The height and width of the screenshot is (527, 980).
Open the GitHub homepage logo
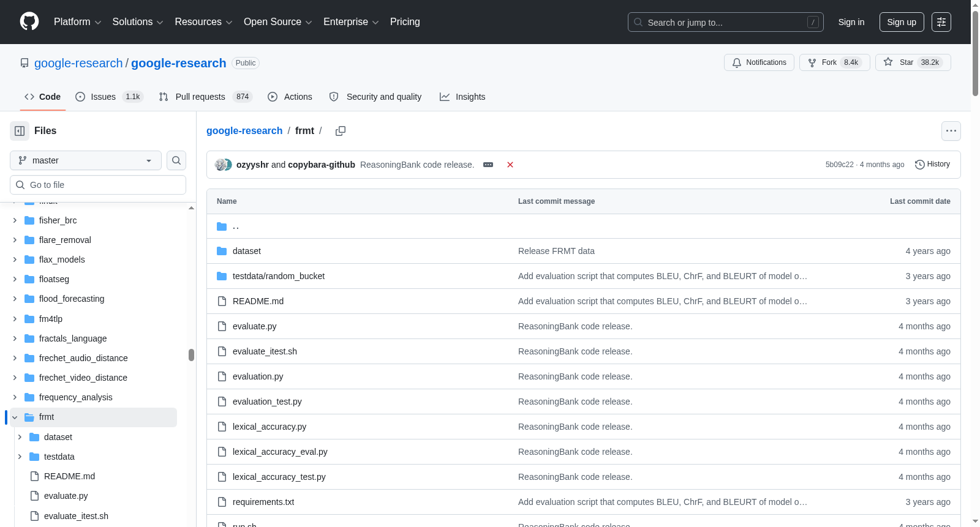29,22
